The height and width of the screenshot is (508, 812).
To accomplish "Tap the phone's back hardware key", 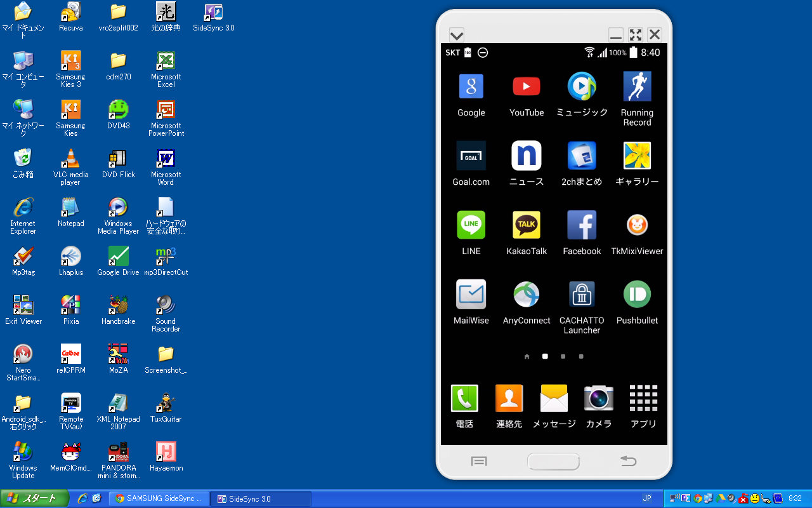I will (628, 461).
